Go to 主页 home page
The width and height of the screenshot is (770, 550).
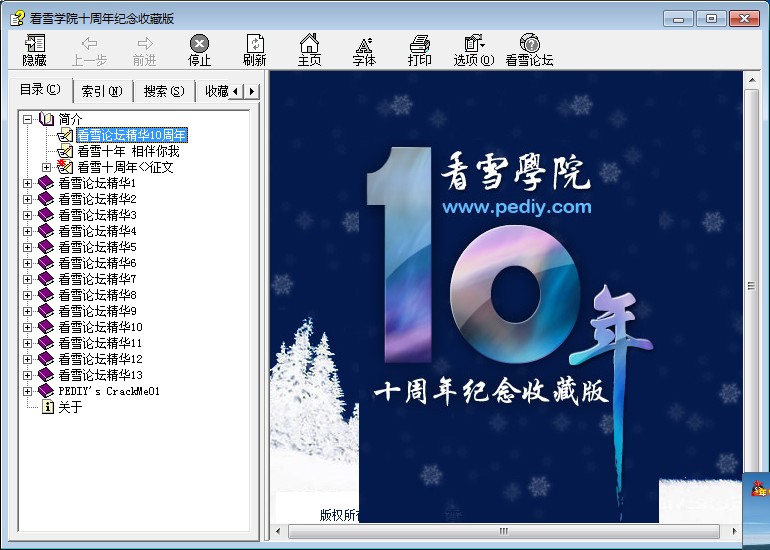[309, 50]
